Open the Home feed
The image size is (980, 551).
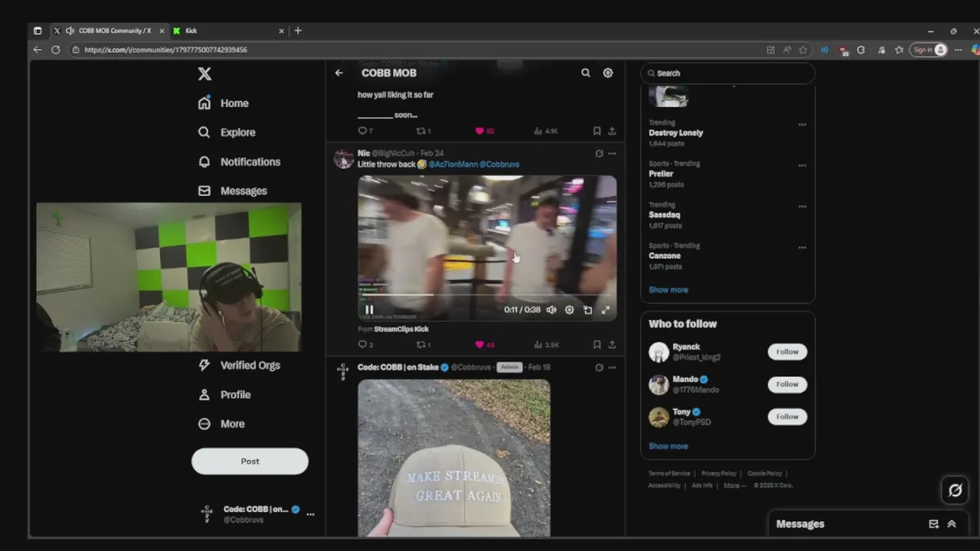coord(224,103)
